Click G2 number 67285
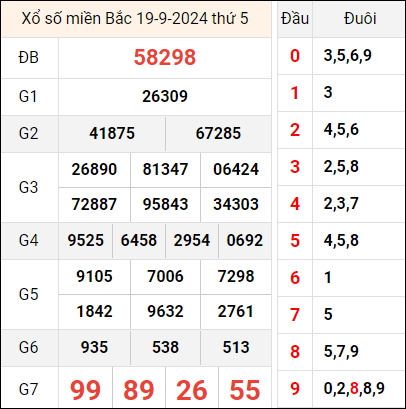Screen dimensions: 406x409 point(218,133)
